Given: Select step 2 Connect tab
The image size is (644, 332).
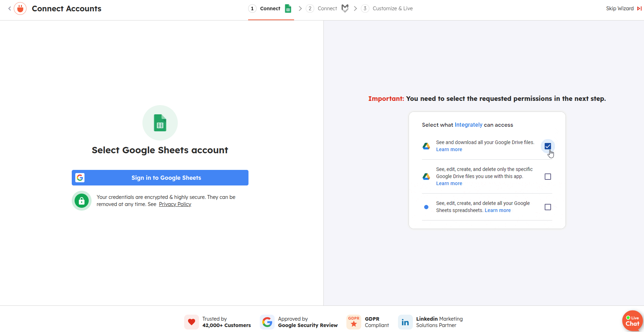Looking at the screenshot, I should coord(328,8).
